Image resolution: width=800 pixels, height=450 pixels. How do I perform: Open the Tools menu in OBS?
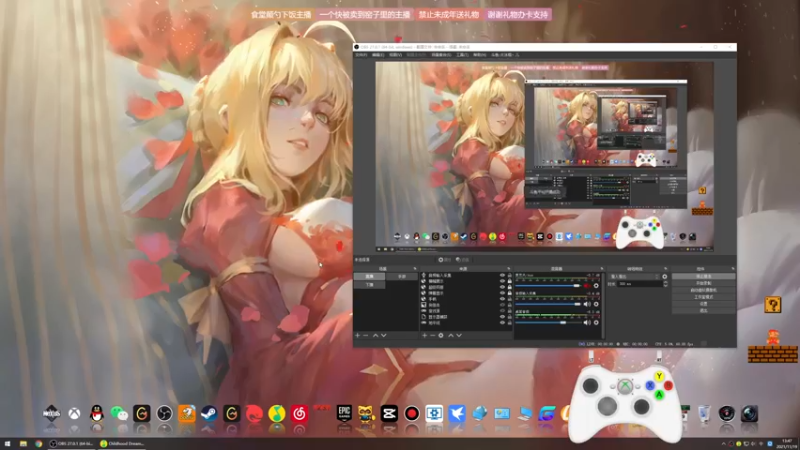[462, 55]
